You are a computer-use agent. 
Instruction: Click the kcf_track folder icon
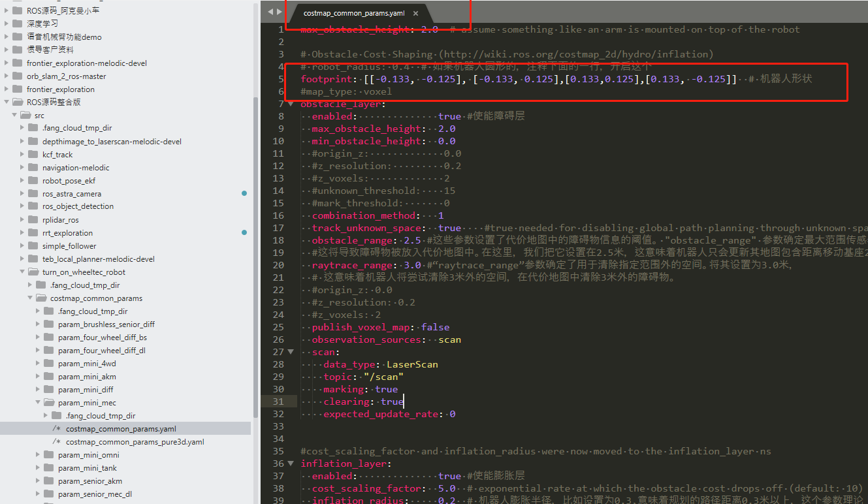pyautogui.click(x=33, y=155)
